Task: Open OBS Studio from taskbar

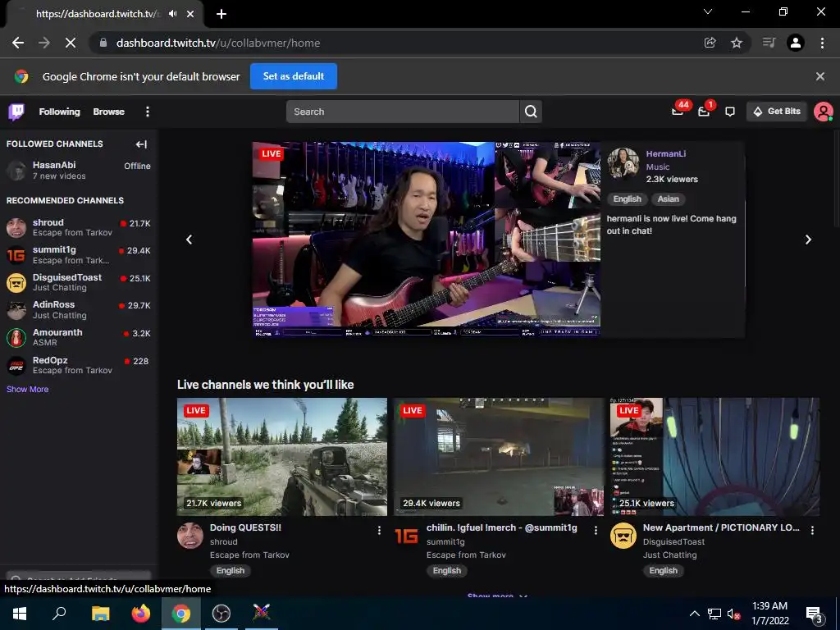Action: tap(221, 614)
